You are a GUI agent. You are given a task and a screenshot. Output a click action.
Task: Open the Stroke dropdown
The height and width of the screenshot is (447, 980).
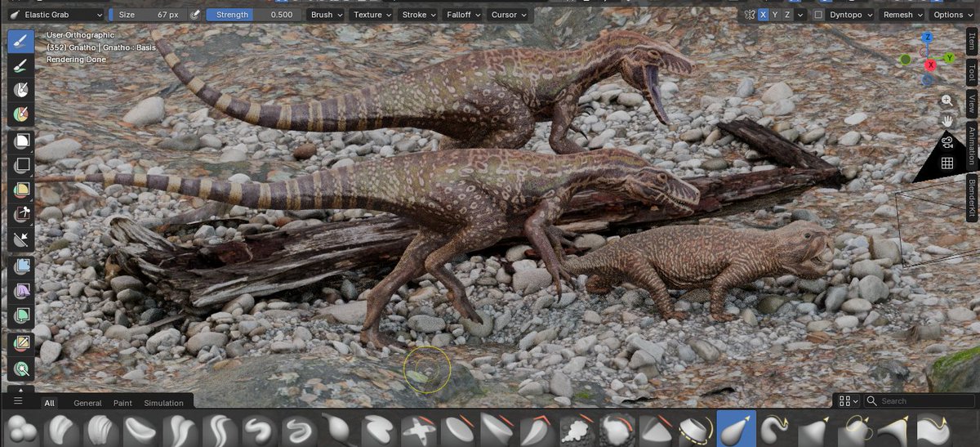tap(419, 15)
